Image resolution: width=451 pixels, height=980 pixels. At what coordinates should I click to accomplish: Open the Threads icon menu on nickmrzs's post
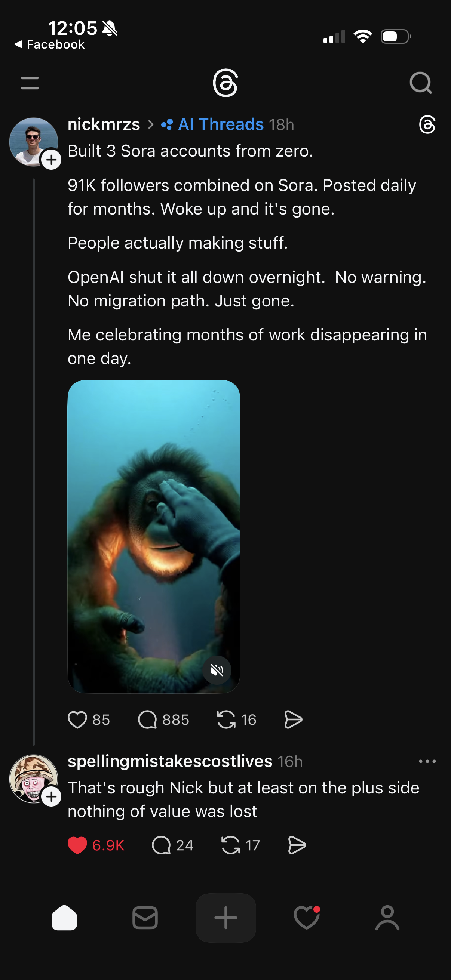click(427, 124)
